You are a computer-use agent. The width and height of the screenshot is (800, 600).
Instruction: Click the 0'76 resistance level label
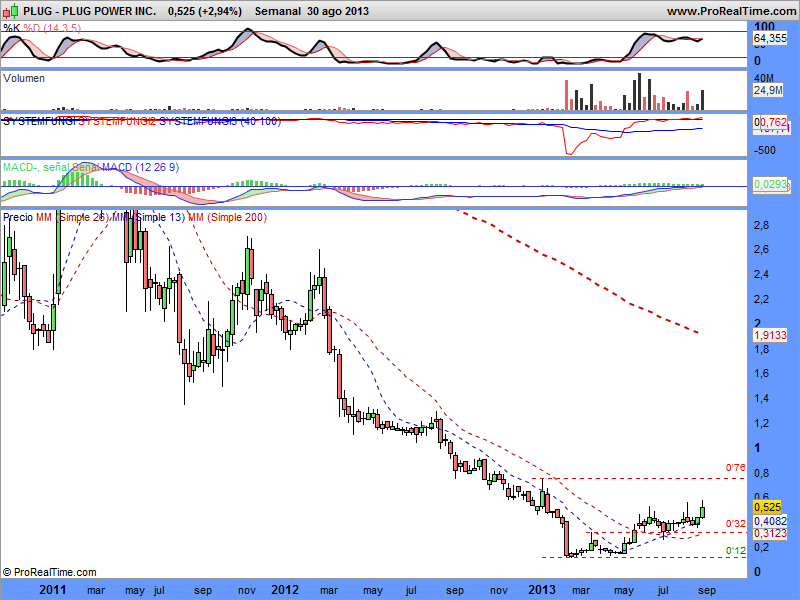[x=735, y=468]
